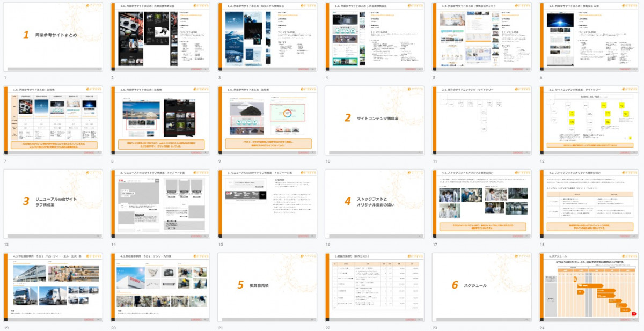The height and width of the screenshot is (331, 644).
Task: Open slide 19 showing truck photographs
Action: pos(53,286)
